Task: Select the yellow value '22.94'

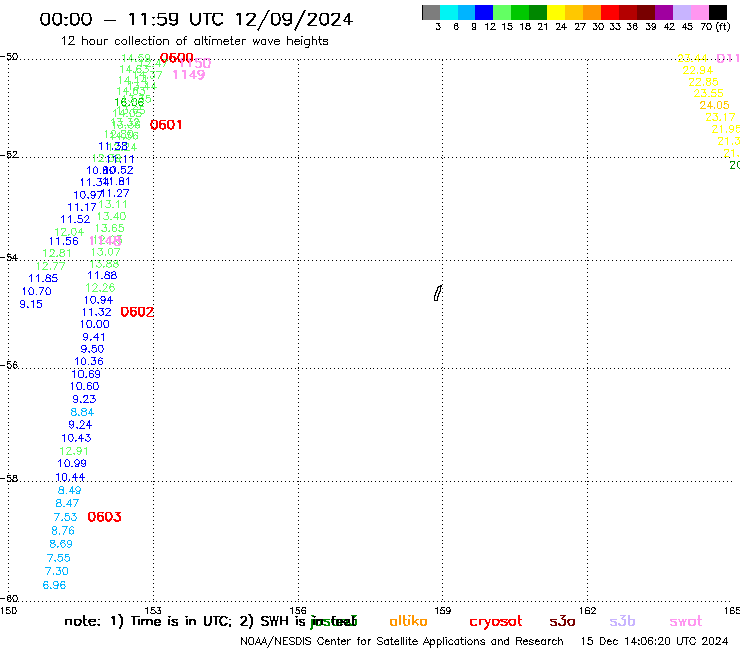Action: 698,70
